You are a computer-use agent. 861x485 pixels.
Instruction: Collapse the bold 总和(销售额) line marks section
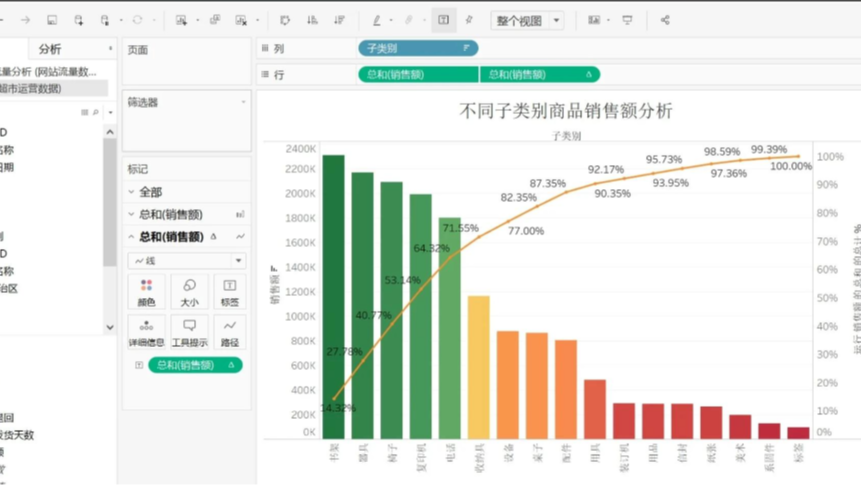tap(131, 237)
